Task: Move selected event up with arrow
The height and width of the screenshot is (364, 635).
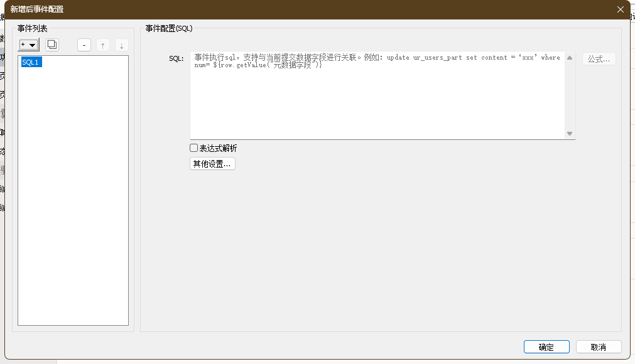Action: point(103,45)
